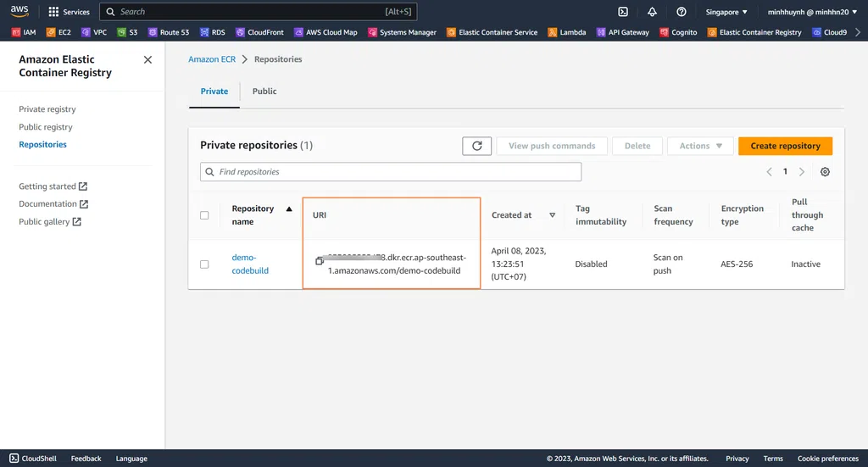Open the help question mark icon
The height and width of the screenshot is (467, 868).
tap(682, 12)
